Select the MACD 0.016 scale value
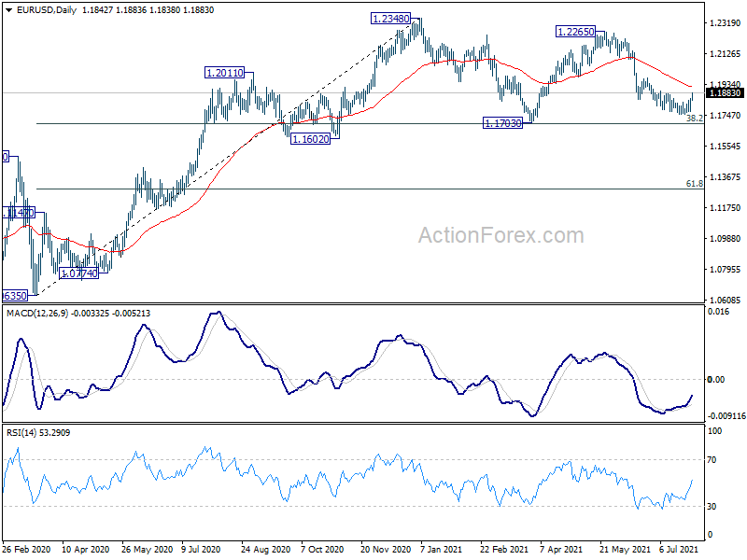This screenshot has height=560, width=747. [x=718, y=312]
